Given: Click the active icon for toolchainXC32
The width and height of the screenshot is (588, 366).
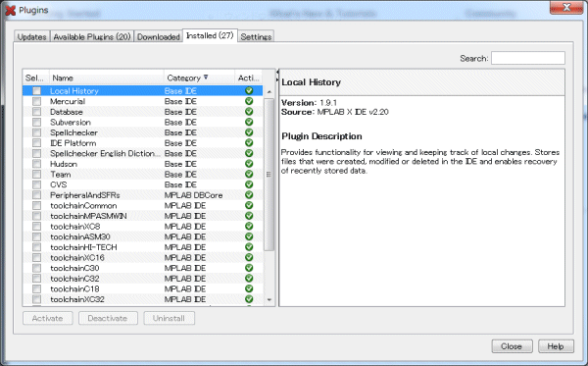Looking at the screenshot, I should [x=249, y=299].
